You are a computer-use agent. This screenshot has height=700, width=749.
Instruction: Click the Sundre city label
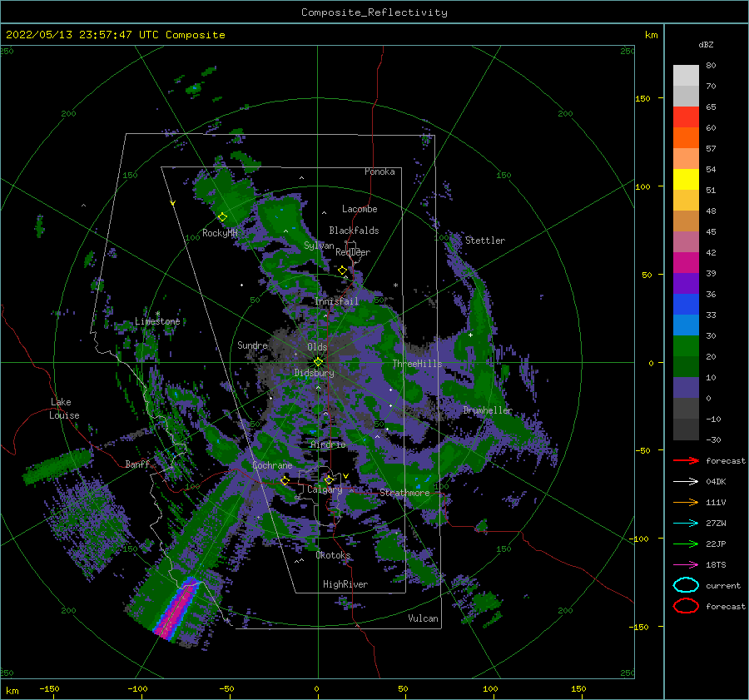point(252,345)
